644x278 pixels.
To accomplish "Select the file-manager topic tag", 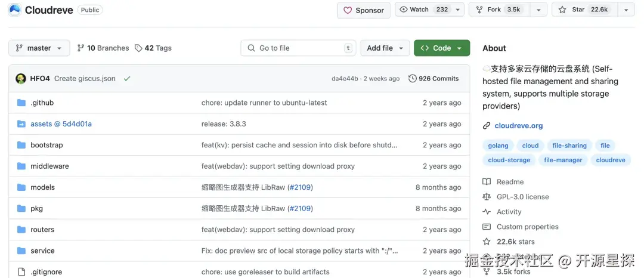I will click(563, 160).
